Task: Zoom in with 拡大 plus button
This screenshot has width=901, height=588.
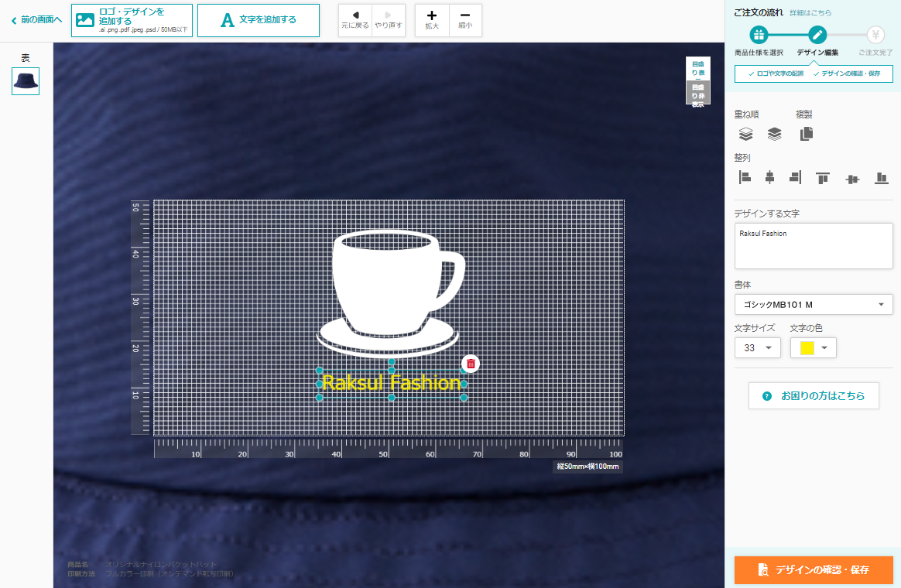Action: (x=432, y=20)
